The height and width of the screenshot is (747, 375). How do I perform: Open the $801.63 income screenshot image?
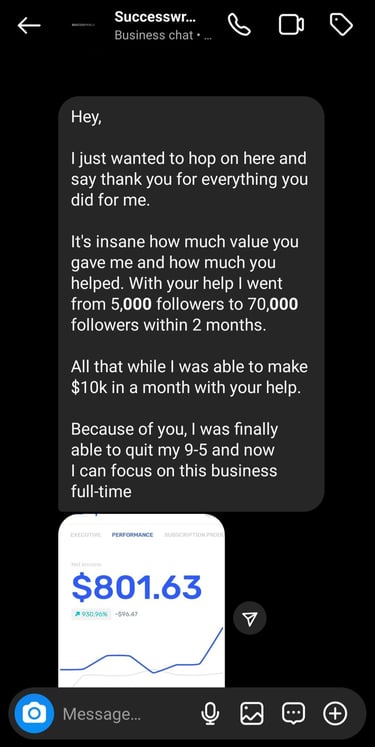(141, 600)
